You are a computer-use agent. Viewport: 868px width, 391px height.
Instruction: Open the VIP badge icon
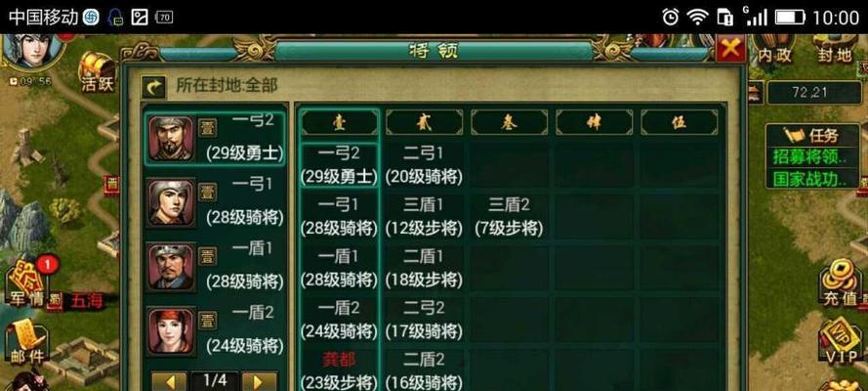click(841, 342)
